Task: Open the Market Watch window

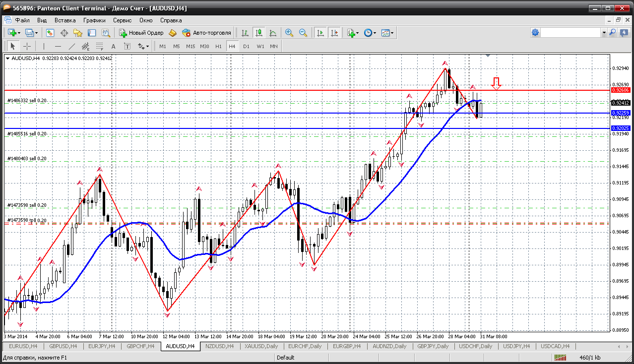Action: pyautogui.click(x=50, y=33)
